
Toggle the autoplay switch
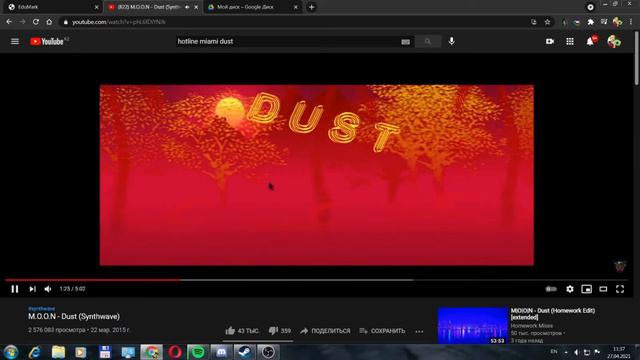pyautogui.click(x=551, y=289)
